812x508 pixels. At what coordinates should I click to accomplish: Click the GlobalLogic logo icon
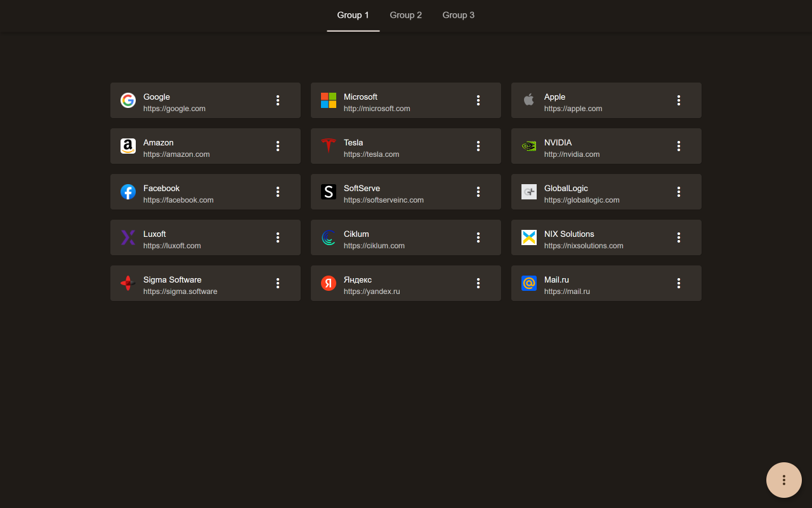(x=529, y=192)
